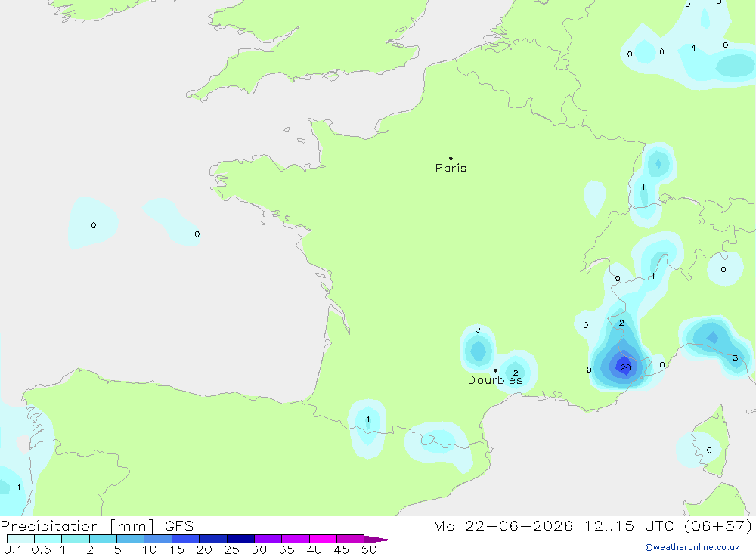Select the Dourbies location dot marker
The height and width of the screenshot is (554, 756).
[x=495, y=370]
